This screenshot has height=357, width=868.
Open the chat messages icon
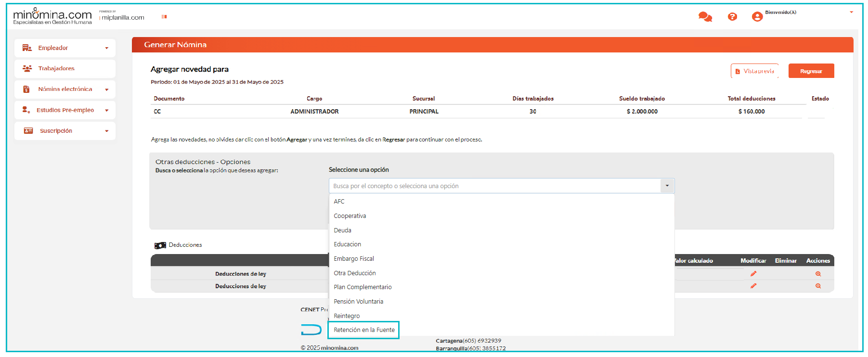click(x=705, y=17)
